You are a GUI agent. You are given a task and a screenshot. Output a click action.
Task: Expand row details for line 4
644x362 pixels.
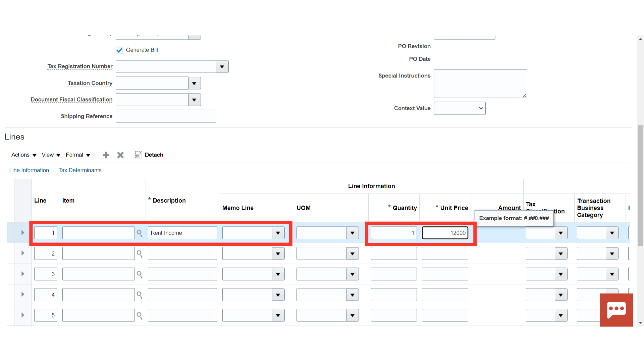coord(23,294)
